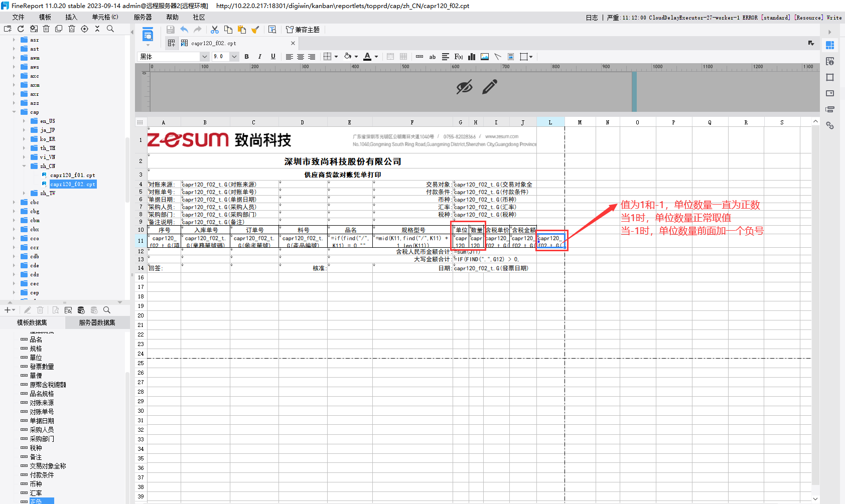
Task: Open the fill color dropdown arrow
Action: (x=356, y=57)
